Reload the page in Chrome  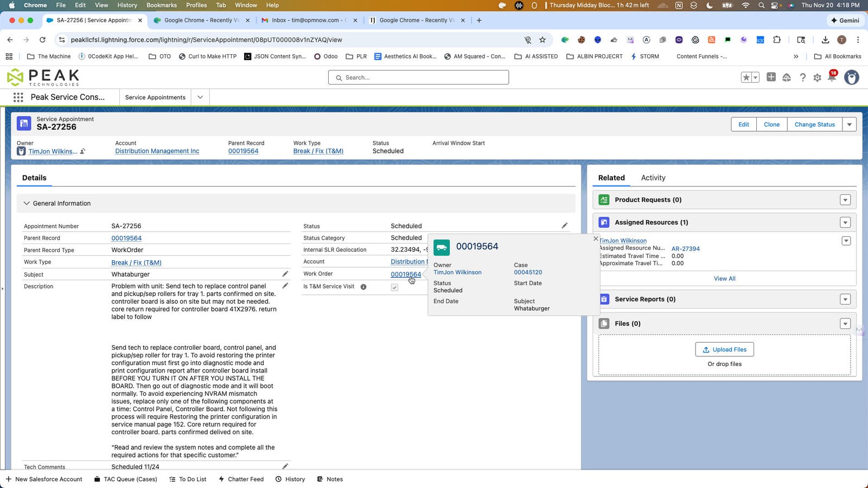pos(42,40)
